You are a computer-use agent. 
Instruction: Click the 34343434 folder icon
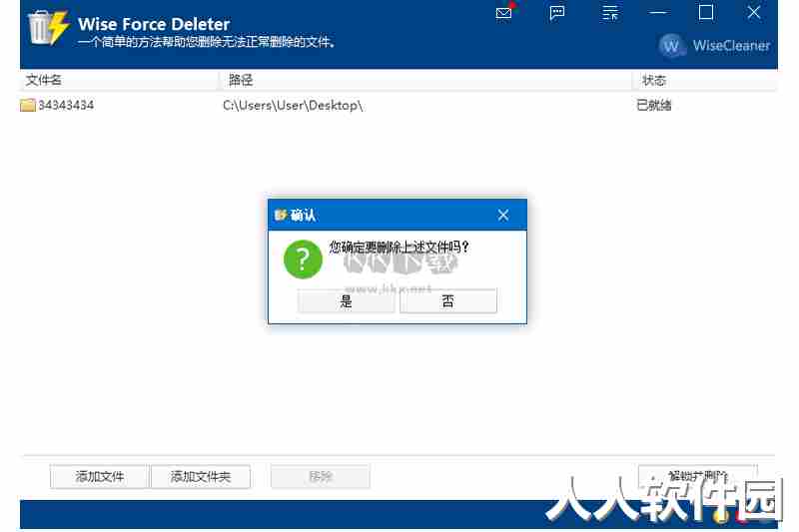[28, 106]
